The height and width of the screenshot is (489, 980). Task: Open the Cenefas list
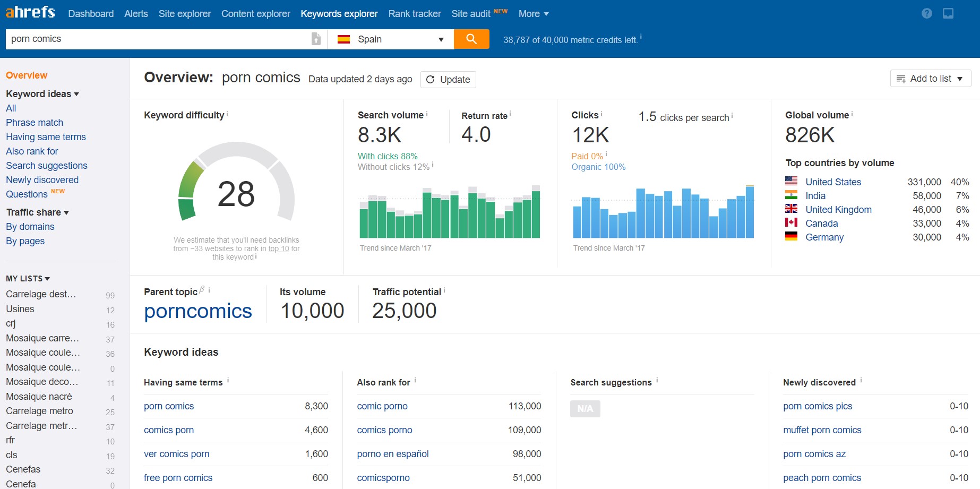(x=23, y=469)
